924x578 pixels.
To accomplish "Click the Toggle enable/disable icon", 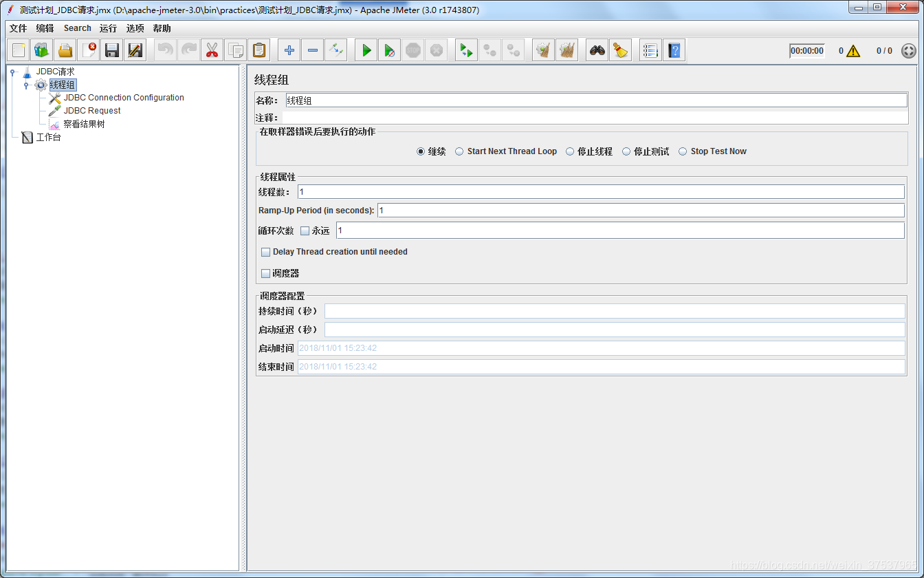I will point(336,50).
